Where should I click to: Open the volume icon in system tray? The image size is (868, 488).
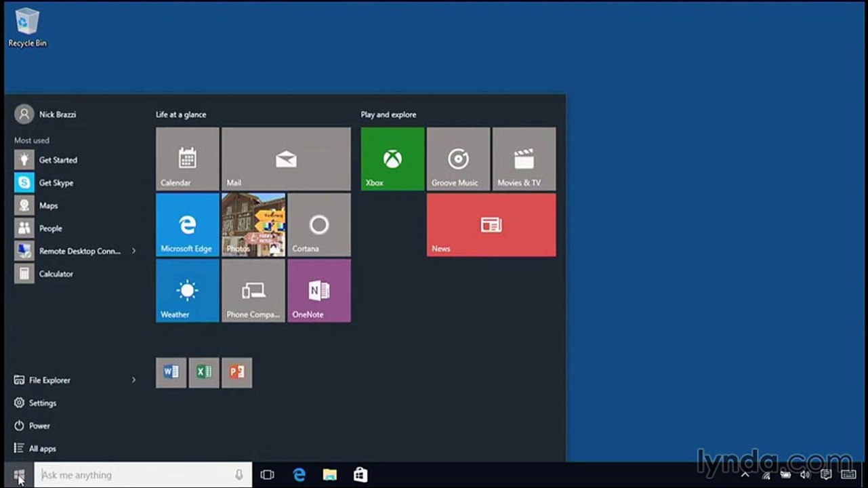805,475
